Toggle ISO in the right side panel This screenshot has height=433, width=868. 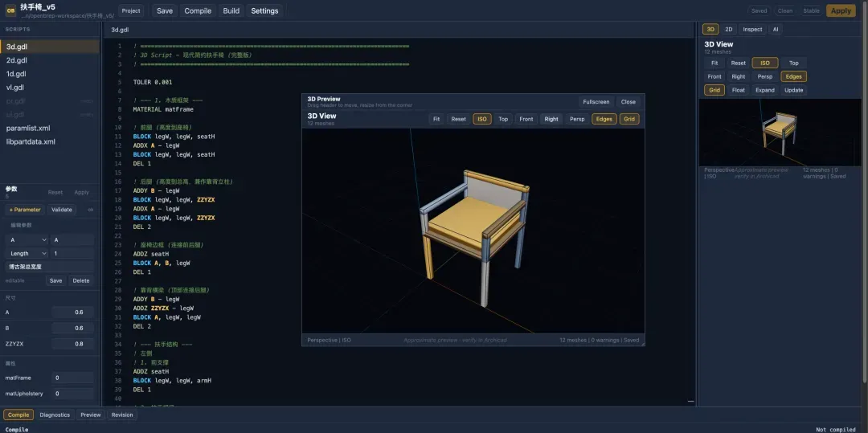[x=765, y=63]
